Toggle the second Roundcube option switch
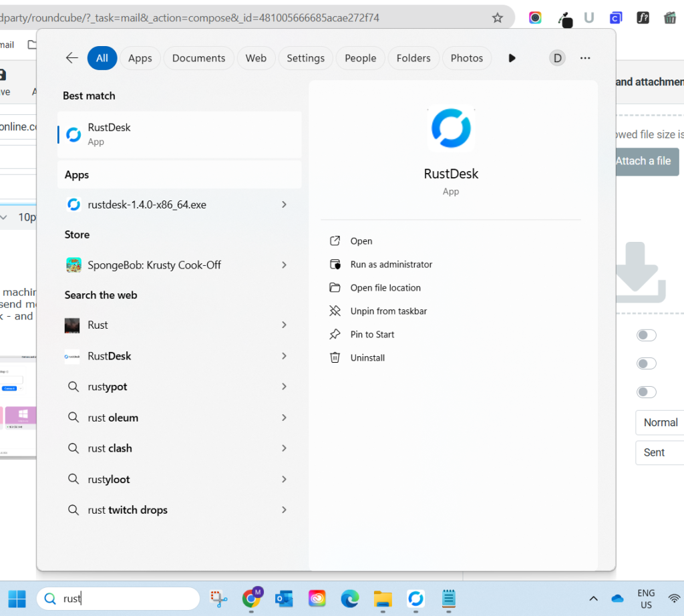Image resolution: width=684 pixels, height=616 pixels. (x=646, y=363)
